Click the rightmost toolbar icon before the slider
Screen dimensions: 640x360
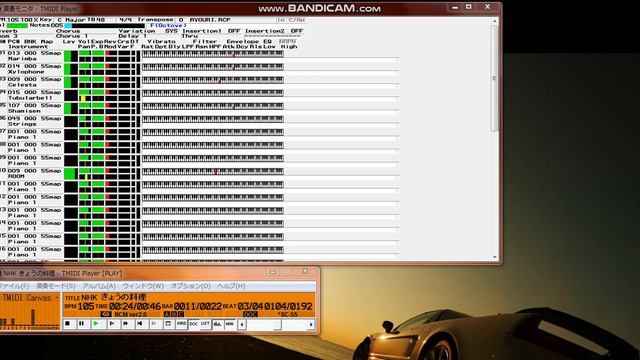point(230,324)
